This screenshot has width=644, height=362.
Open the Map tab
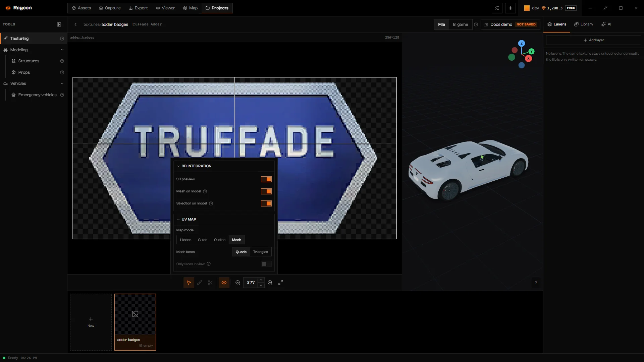pyautogui.click(x=191, y=8)
